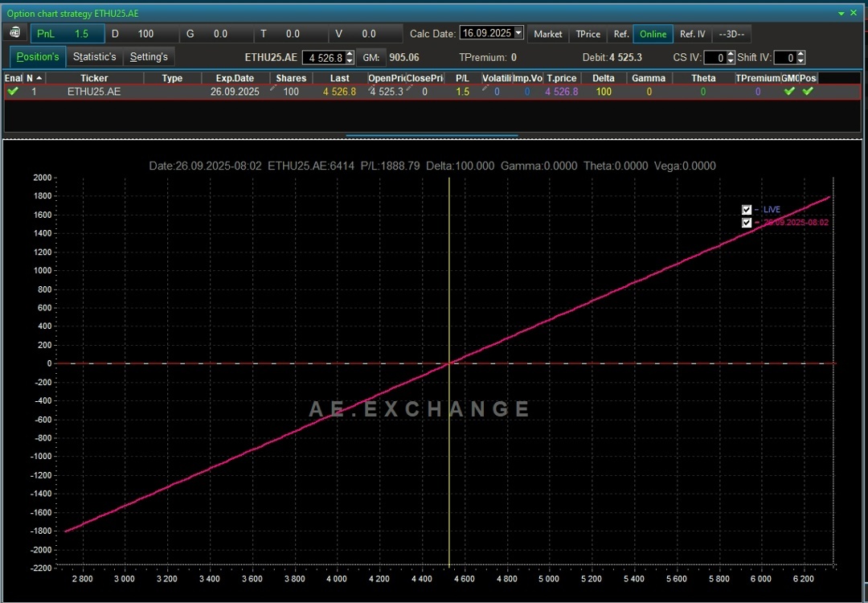Click the D delta indicator field
The image size is (868, 603).
(x=142, y=34)
